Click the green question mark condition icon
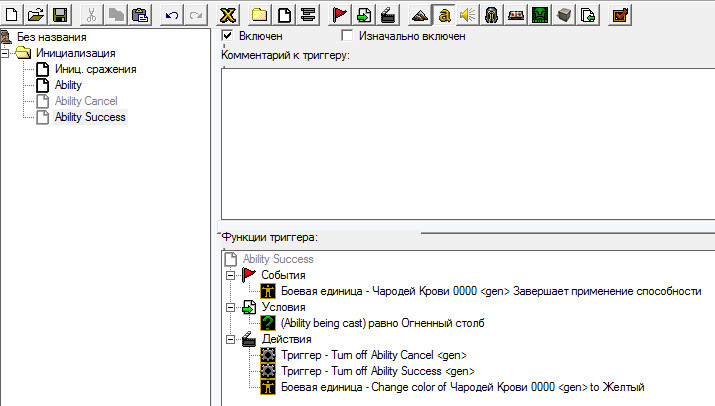 click(268, 323)
